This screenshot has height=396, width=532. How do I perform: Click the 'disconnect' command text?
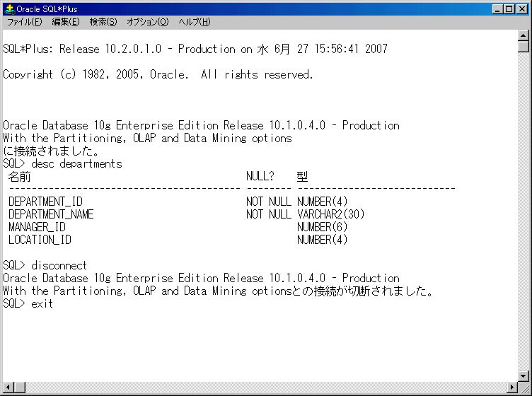point(59,265)
